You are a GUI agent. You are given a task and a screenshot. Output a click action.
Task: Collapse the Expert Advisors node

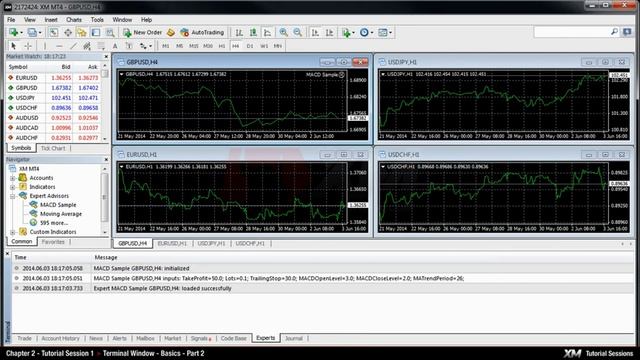tap(13, 196)
